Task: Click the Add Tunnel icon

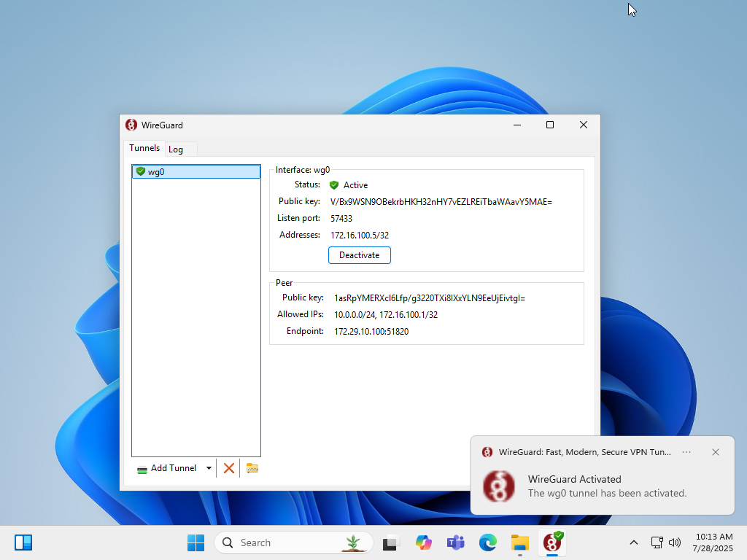Action: [141, 467]
